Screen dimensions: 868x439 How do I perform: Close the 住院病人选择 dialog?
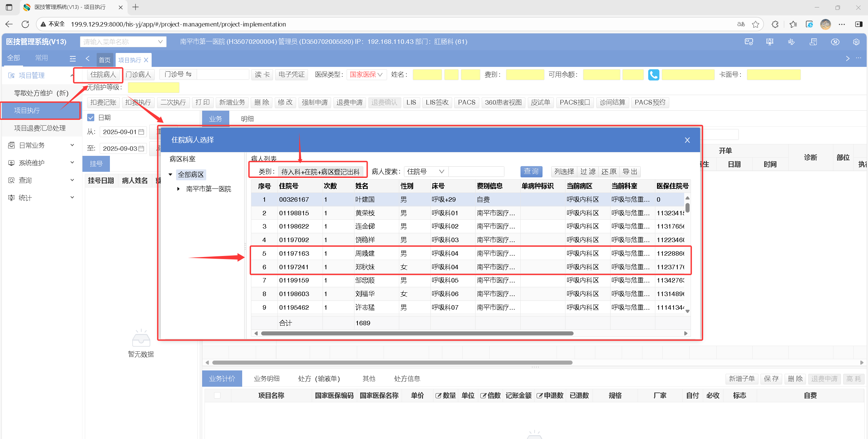pyautogui.click(x=687, y=140)
